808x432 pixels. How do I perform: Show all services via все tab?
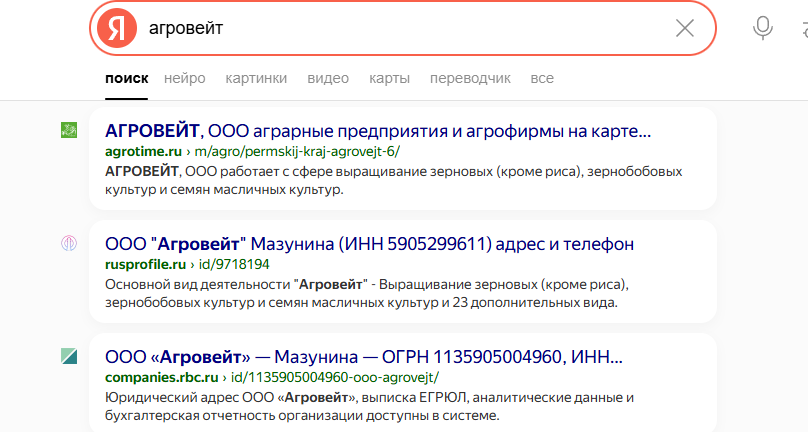[542, 78]
